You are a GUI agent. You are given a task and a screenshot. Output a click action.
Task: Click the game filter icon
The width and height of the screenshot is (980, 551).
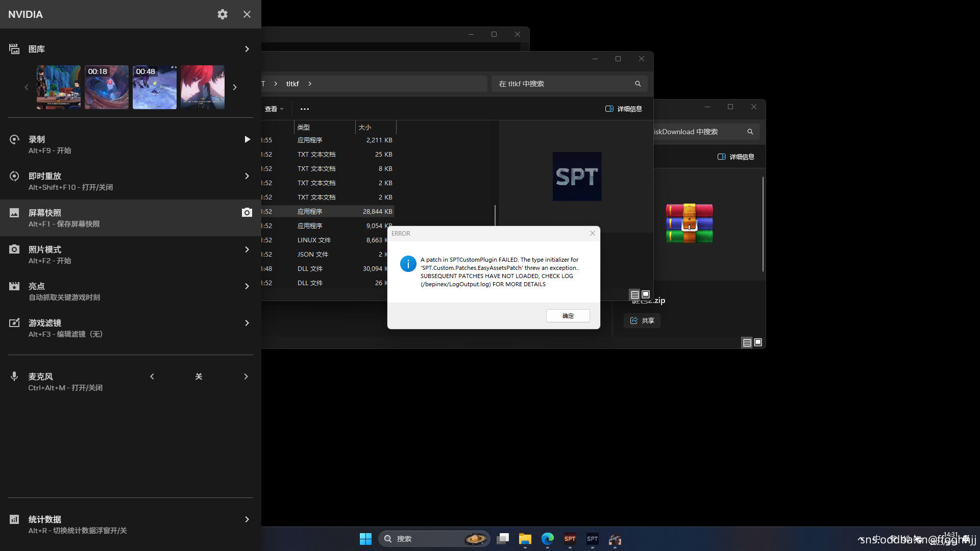pyautogui.click(x=14, y=323)
